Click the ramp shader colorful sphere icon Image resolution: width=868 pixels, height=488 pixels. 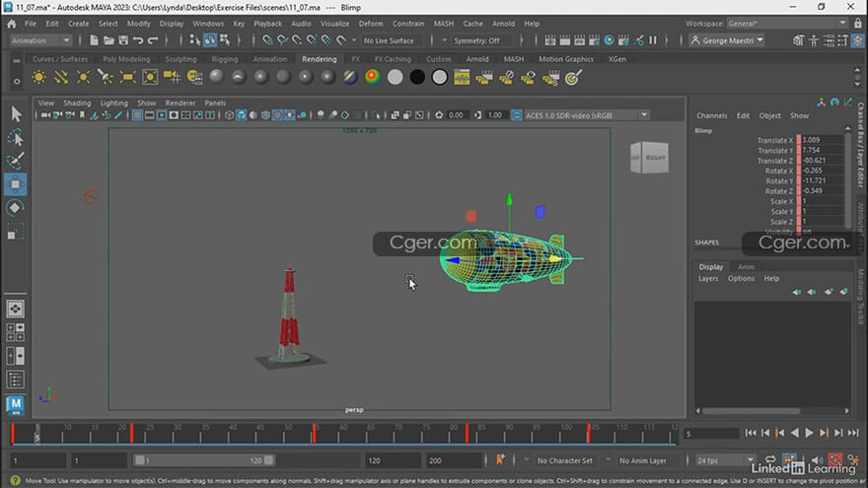373,77
